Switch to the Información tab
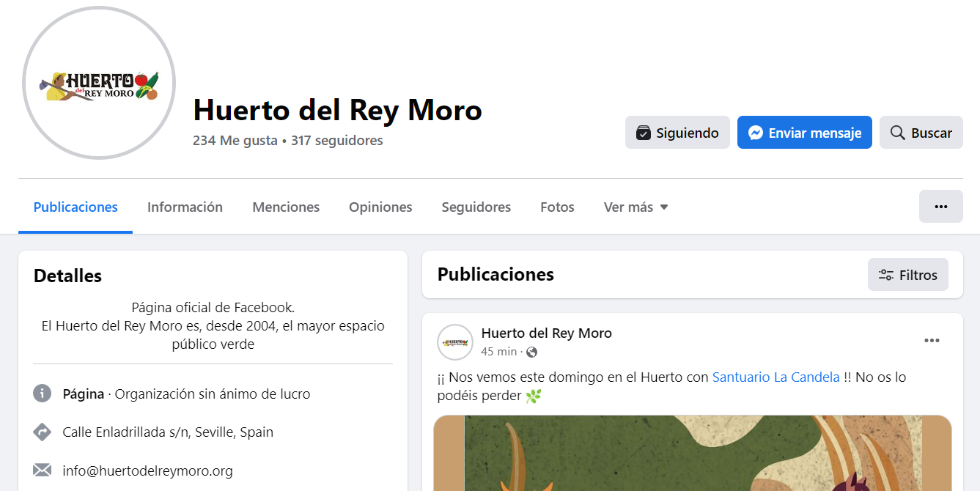 (185, 207)
